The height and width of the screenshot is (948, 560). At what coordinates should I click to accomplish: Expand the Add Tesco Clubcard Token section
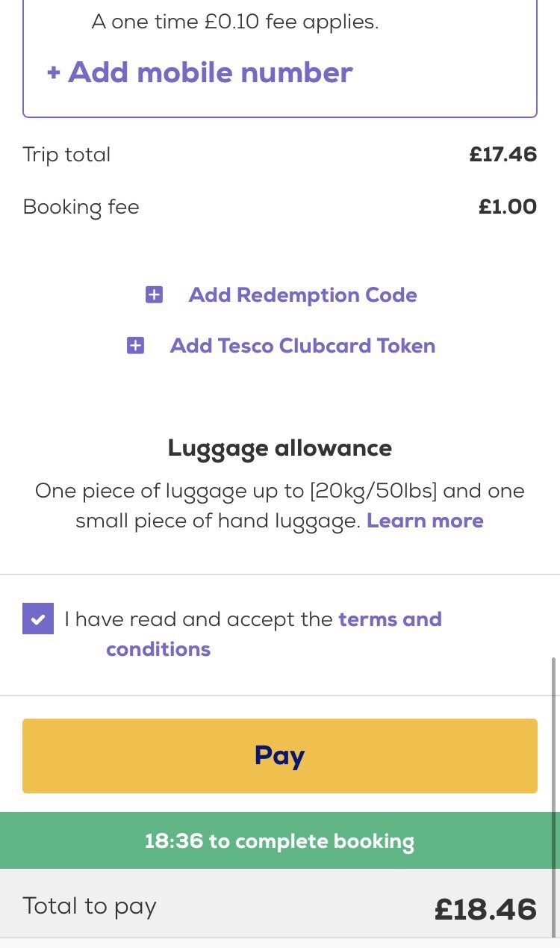(302, 346)
